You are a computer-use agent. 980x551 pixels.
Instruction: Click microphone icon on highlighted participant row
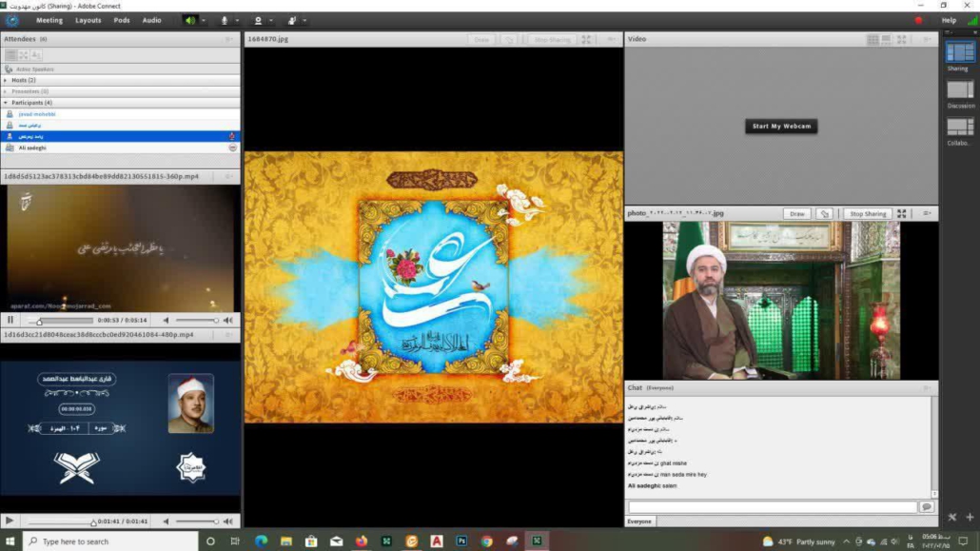pyautogui.click(x=232, y=136)
